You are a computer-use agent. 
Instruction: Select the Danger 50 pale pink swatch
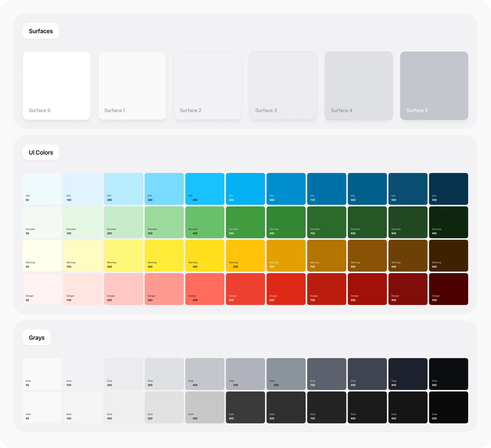[x=42, y=289]
